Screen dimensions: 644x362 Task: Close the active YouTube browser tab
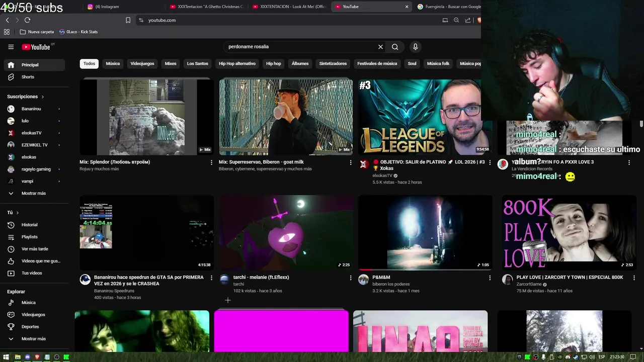click(407, 7)
